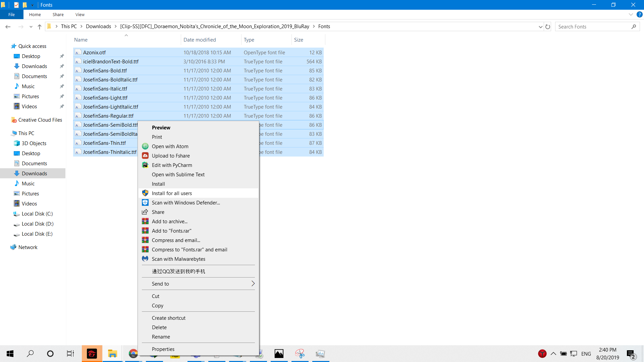644x362 pixels.
Task: Select Rename in the context menu
Action: (x=198, y=337)
